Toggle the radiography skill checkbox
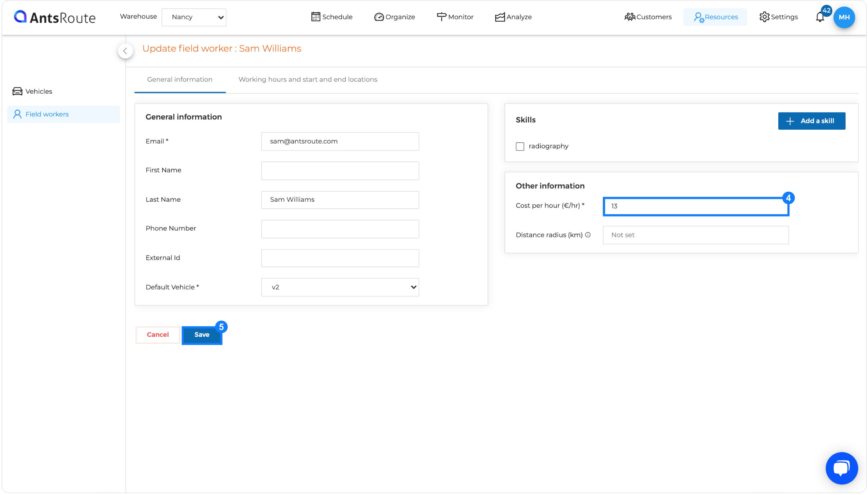 tap(520, 146)
